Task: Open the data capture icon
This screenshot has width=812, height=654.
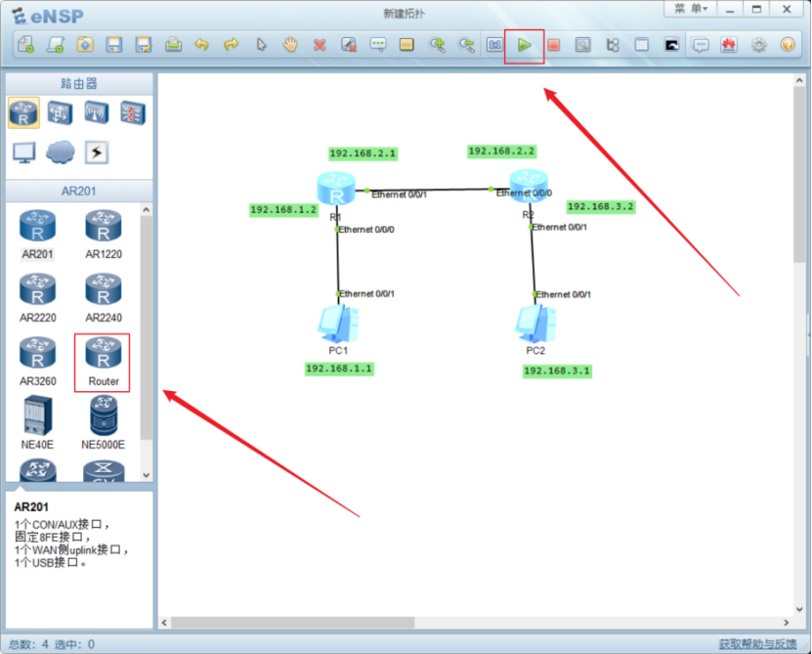Action: tap(582, 45)
